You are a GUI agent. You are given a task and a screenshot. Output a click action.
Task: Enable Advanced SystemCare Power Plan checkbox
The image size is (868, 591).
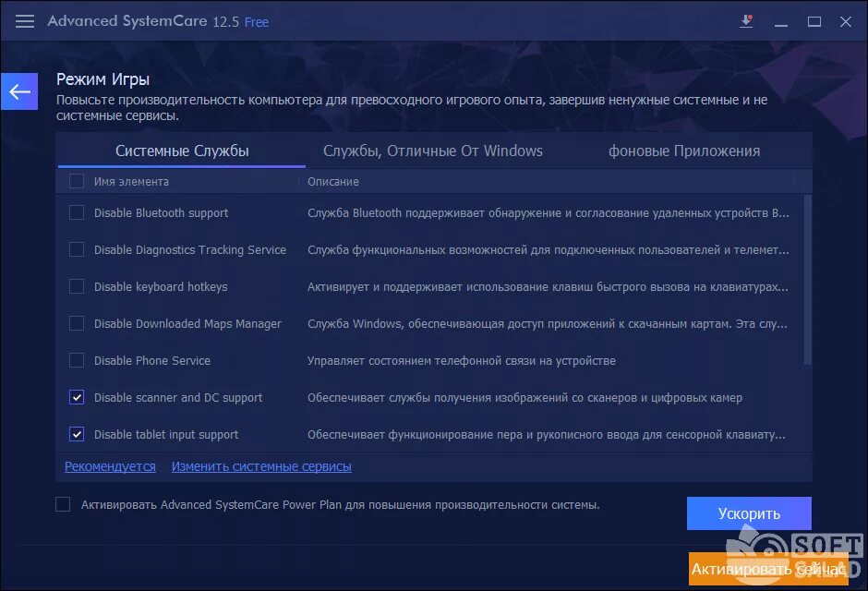click(63, 504)
